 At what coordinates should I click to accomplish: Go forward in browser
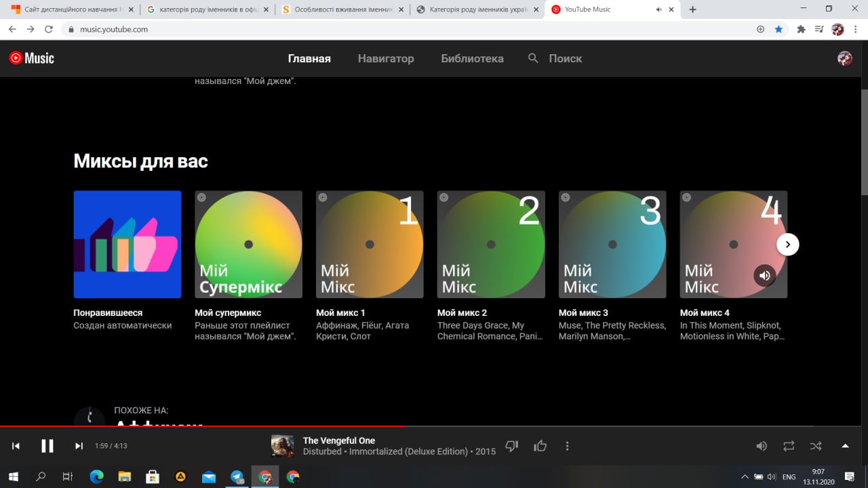tap(31, 29)
